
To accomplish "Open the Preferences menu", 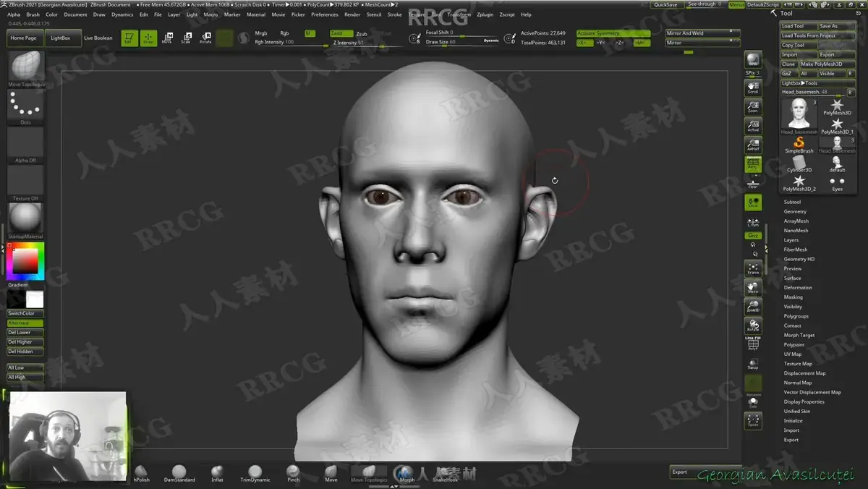I will tap(324, 14).
